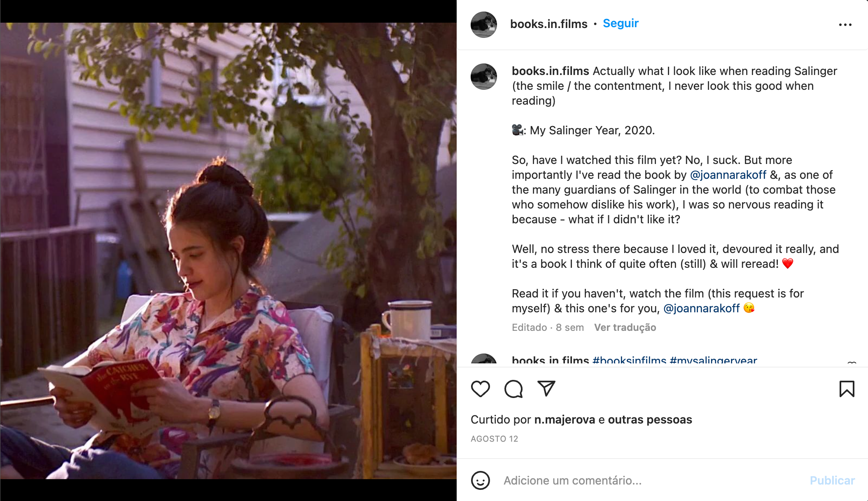Click the books.in.films header profile picture
This screenshot has height=501, width=868.
(484, 25)
